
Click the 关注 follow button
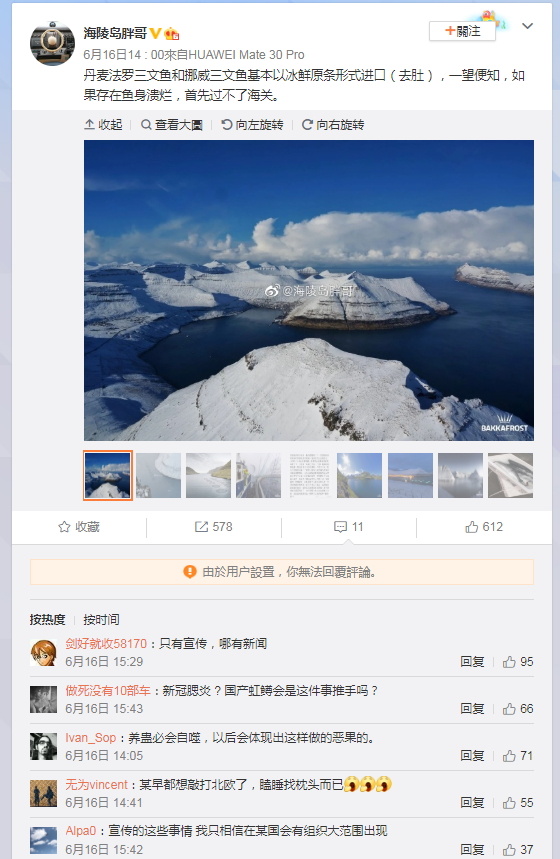coord(462,31)
